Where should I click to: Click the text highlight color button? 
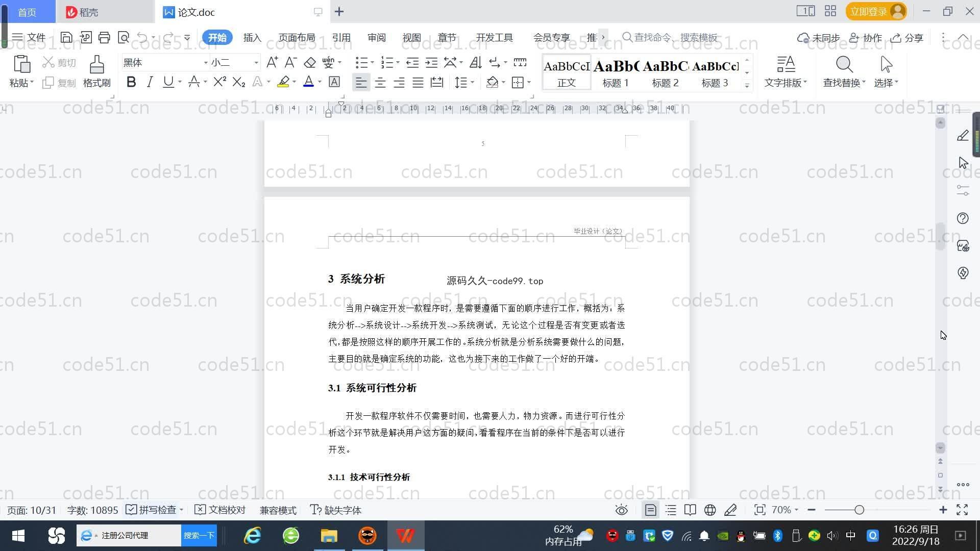(x=283, y=82)
